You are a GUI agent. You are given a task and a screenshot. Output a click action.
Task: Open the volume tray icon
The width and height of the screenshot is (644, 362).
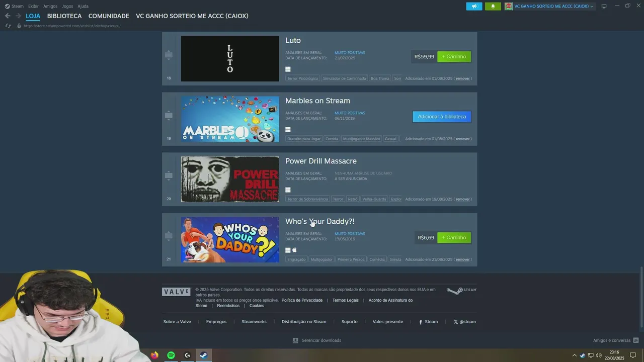(599, 355)
